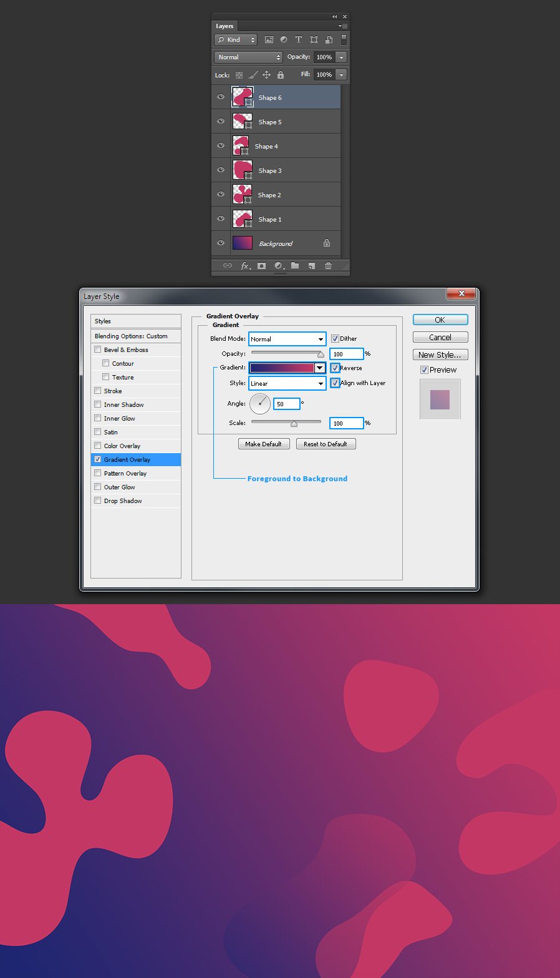Filter for smart objects in Layers panel
560x978 pixels.
pos(329,39)
